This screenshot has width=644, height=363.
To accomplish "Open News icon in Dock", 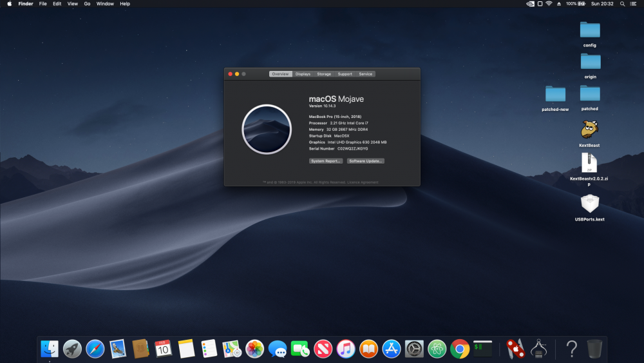I will click(x=323, y=349).
